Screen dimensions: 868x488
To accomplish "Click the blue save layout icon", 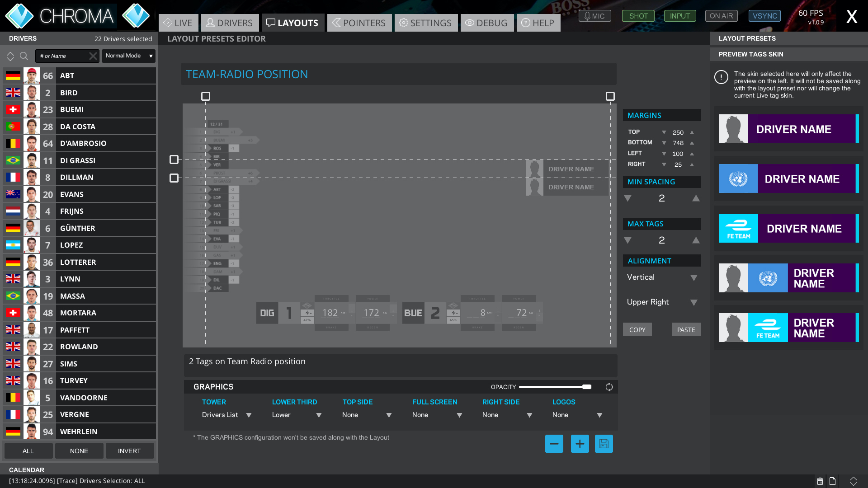I will pos(604,444).
